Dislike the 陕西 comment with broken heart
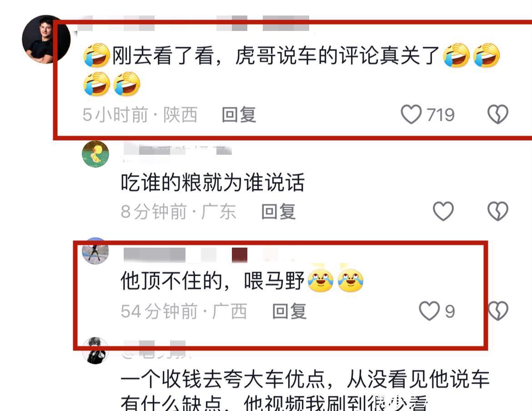The image size is (532, 411). point(498,114)
